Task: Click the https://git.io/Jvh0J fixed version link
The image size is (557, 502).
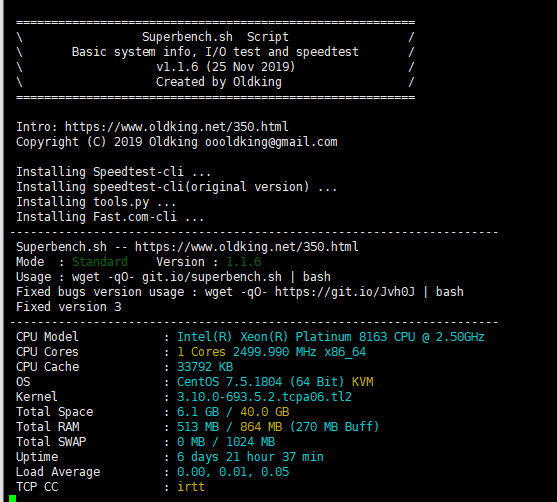Action: [345, 292]
